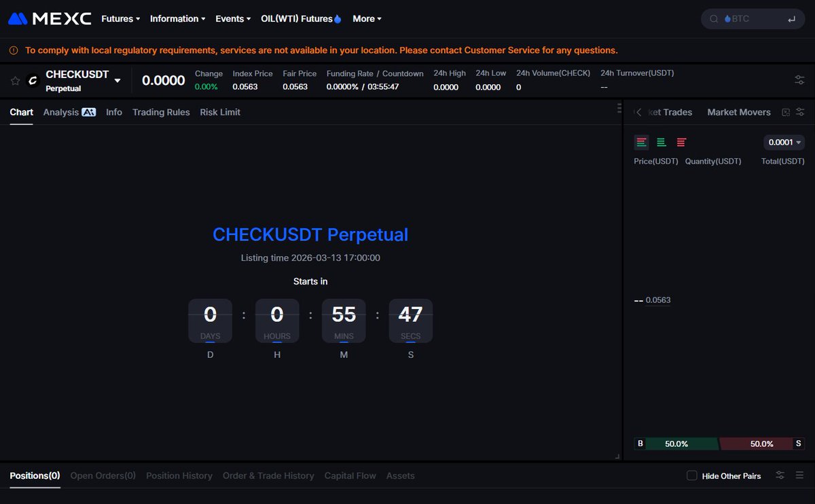Show only buy orders in order book
Image resolution: width=815 pixels, height=504 pixels.
click(x=662, y=142)
